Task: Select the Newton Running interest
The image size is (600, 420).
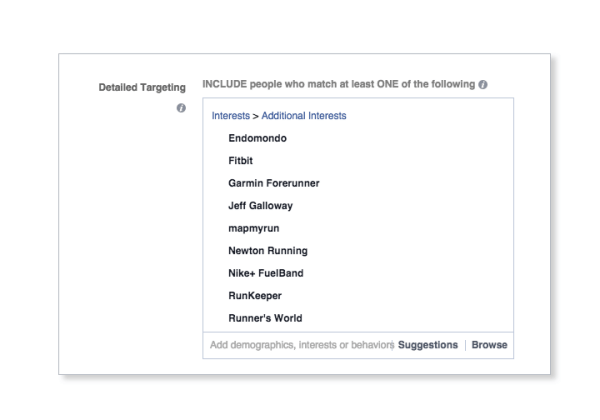Action: click(x=268, y=251)
